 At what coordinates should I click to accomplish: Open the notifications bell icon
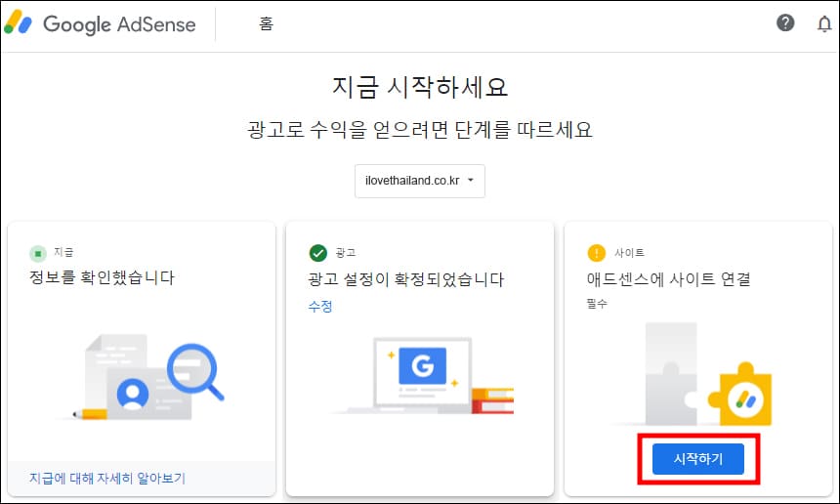[824, 23]
